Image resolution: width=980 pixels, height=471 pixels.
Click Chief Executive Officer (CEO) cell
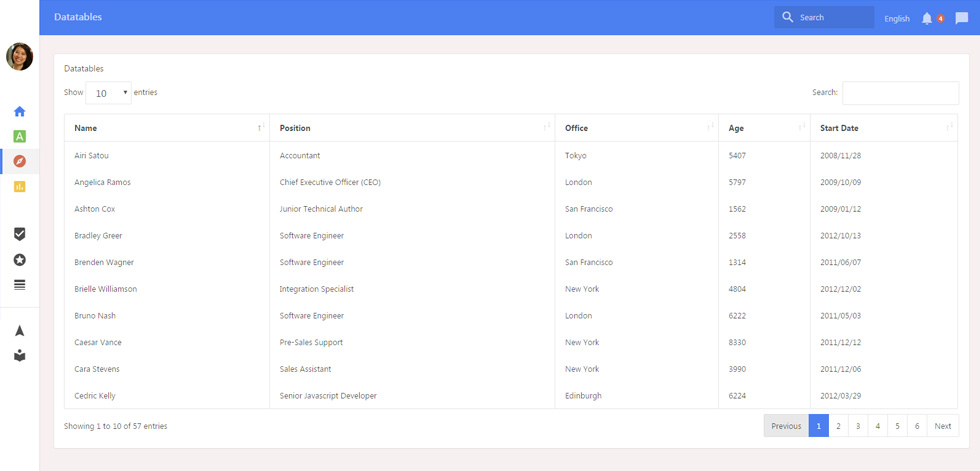[x=412, y=182]
